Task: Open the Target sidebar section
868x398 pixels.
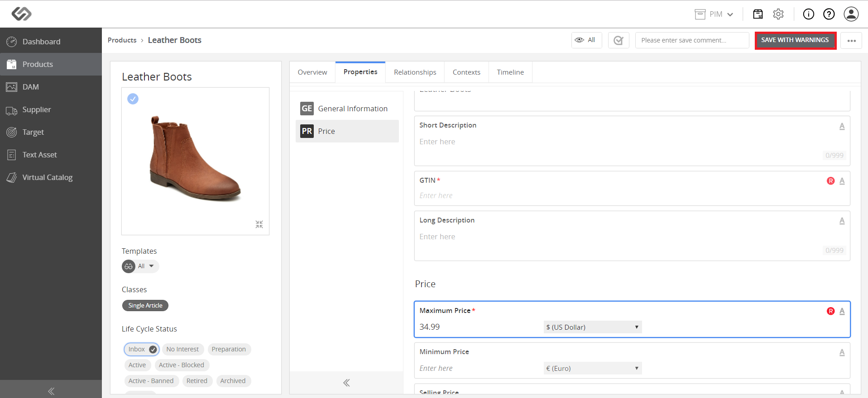Action: click(x=51, y=132)
